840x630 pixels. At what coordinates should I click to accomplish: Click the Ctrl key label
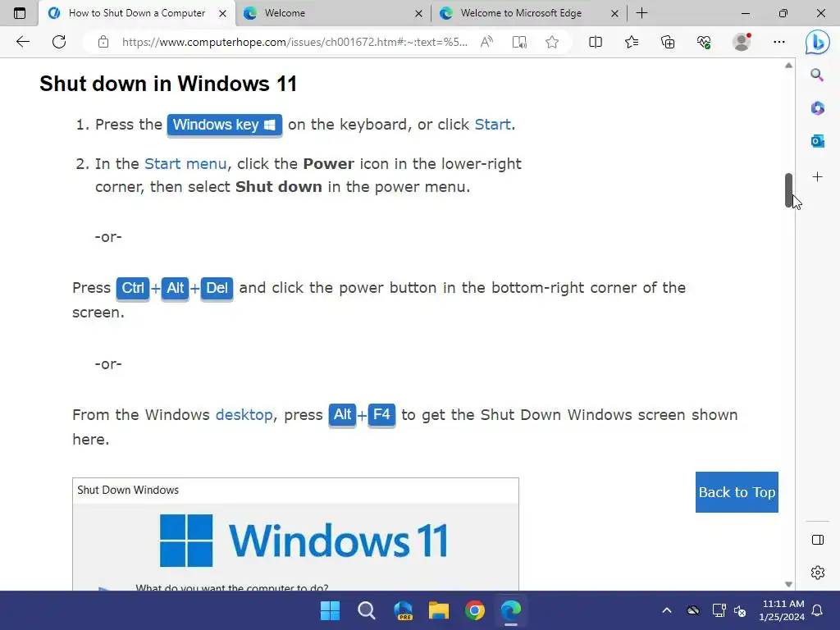(133, 288)
